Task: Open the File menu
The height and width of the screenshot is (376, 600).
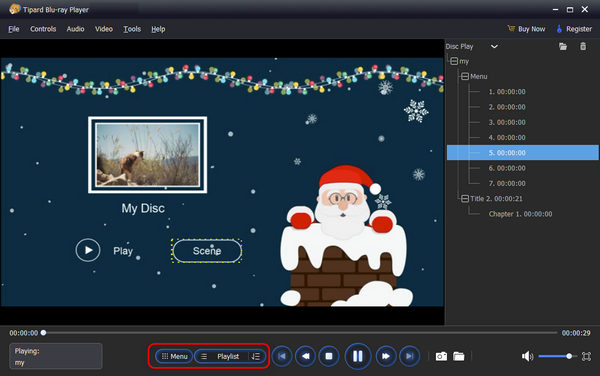Action: (x=14, y=29)
